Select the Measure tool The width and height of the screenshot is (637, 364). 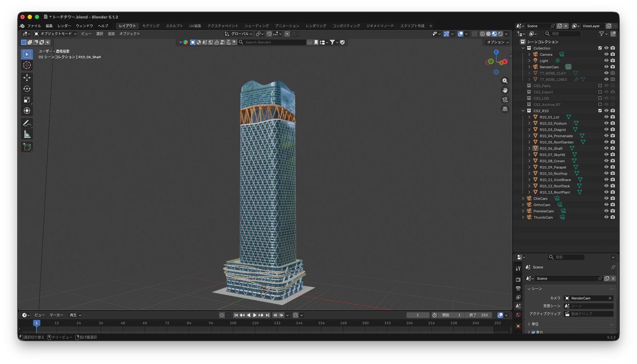click(27, 134)
